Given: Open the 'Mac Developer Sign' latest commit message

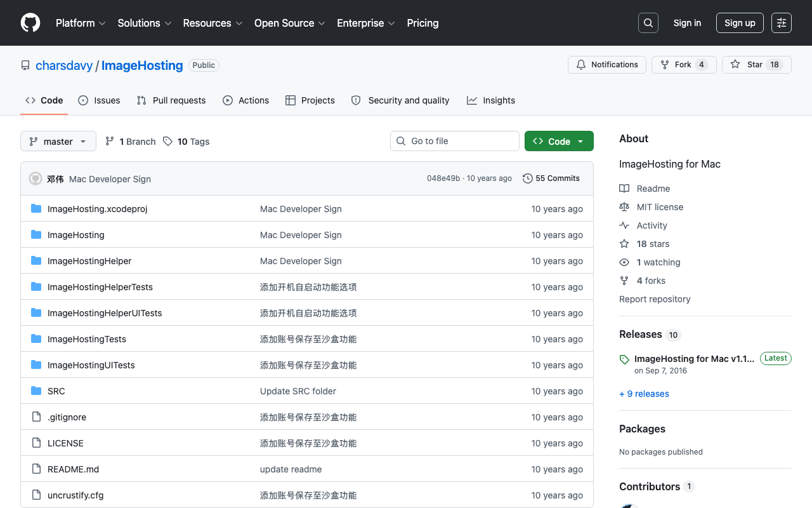Looking at the screenshot, I should tap(110, 179).
